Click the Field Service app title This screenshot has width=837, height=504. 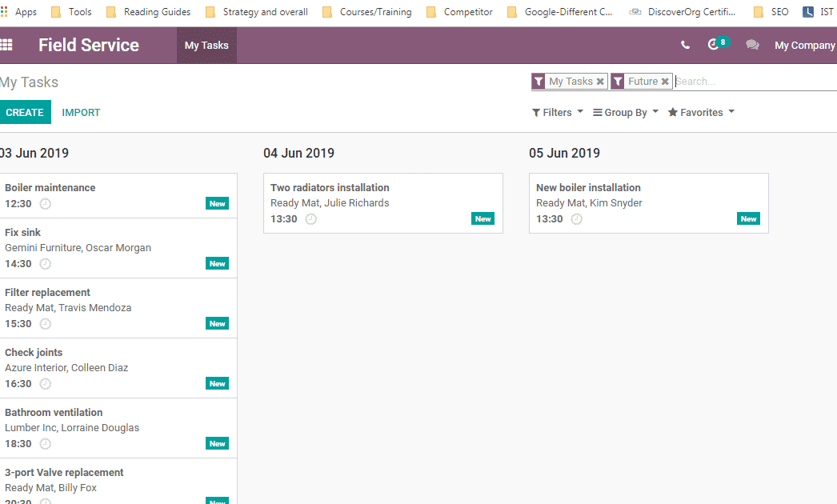(x=89, y=45)
